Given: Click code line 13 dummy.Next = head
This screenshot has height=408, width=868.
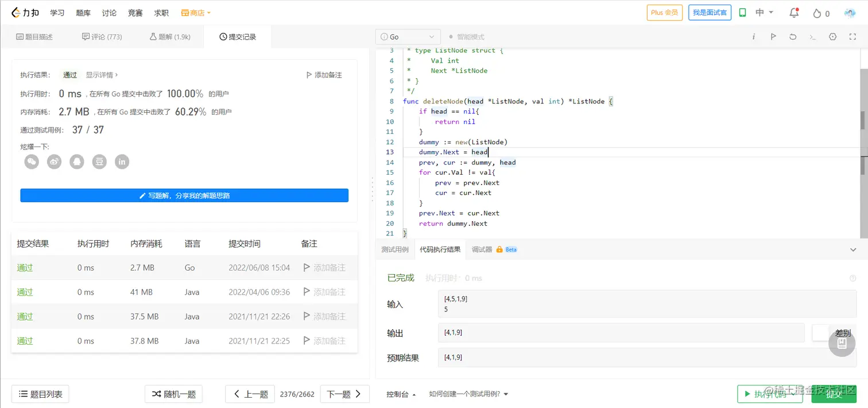Looking at the screenshot, I should (454, 152).
